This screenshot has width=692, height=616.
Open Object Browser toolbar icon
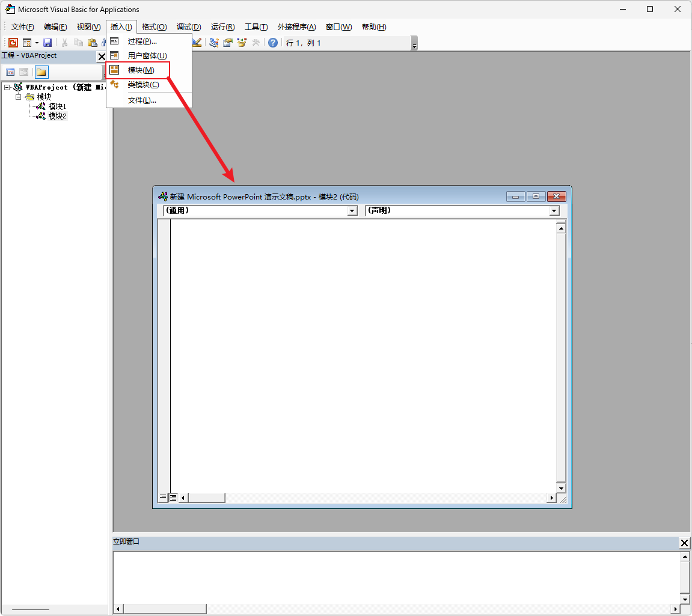point(242,42)
